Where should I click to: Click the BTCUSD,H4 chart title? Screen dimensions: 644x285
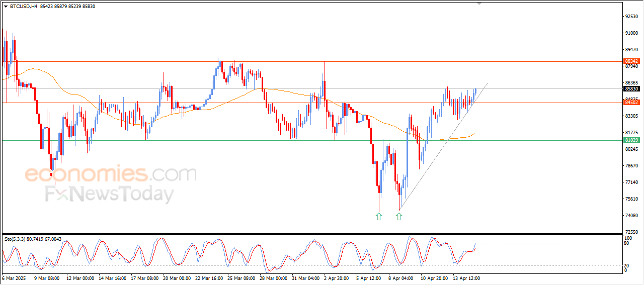23,7
